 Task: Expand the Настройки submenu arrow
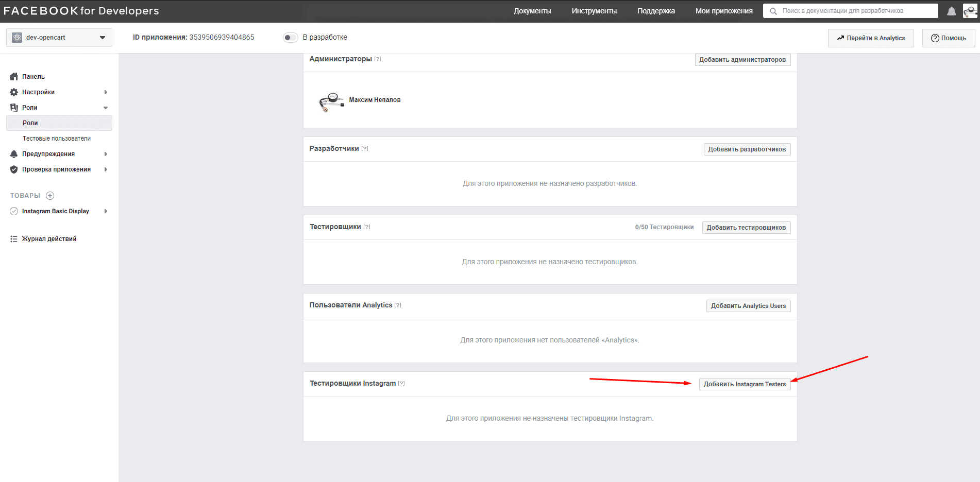(x=106, y=92)
